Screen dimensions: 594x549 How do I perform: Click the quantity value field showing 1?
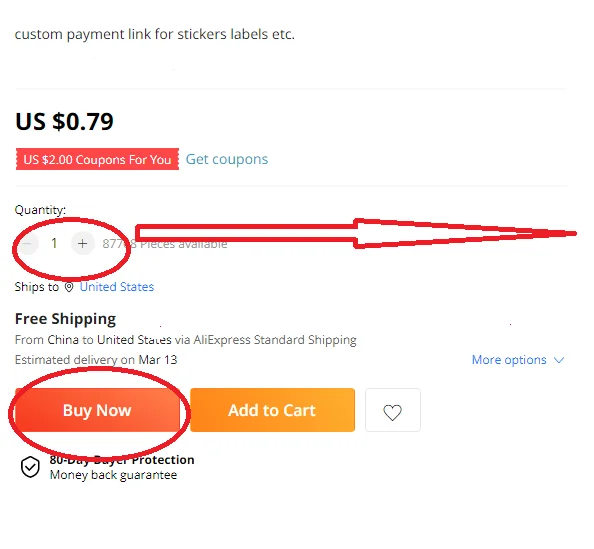[x=55, y=243]
